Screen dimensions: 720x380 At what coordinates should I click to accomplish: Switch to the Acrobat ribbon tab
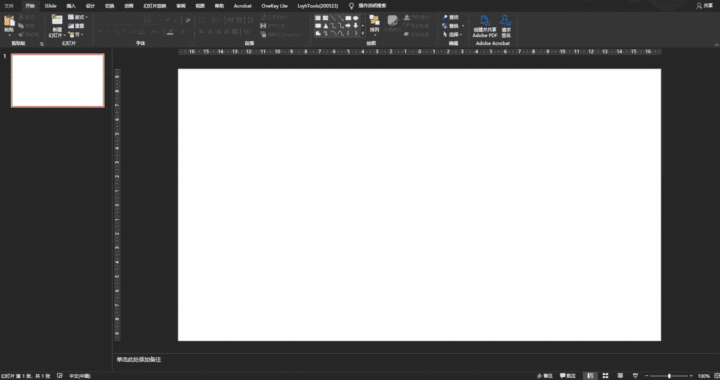point(242,6)
